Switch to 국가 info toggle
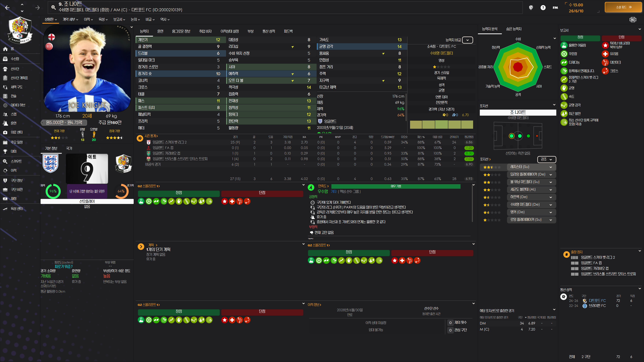This screenshot has height=362, width=644. coord(69,148)
